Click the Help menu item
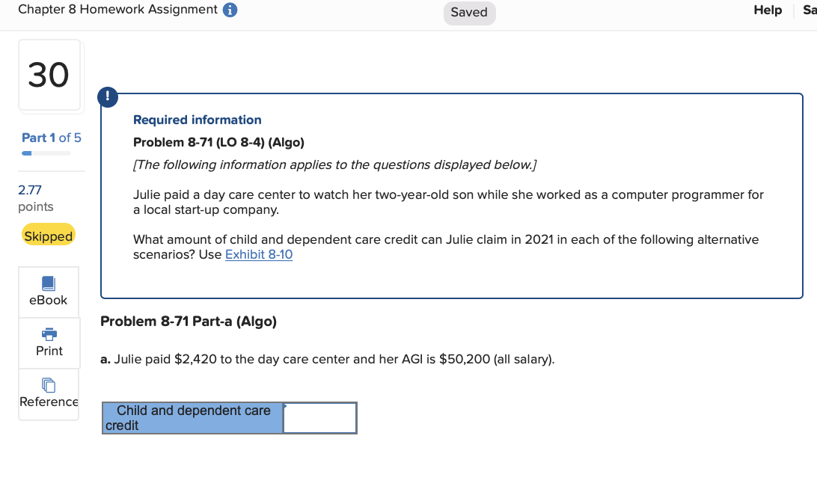The height and width of the screenshot is (504, 817). [x=768, y=10]
